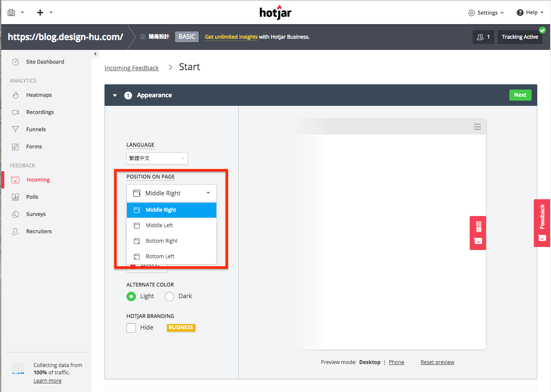Click the traffic sampling bars icon

pos(18,369)
